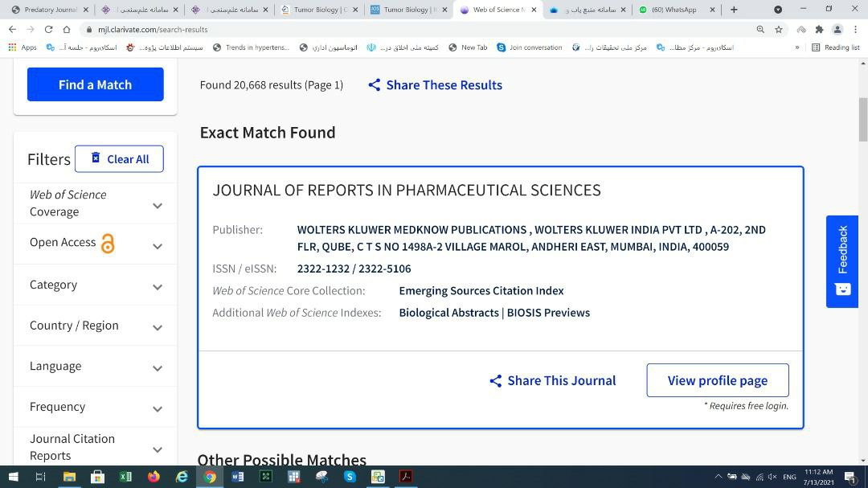Switch to the Predatory Journal tab

[x=50, y=10]
